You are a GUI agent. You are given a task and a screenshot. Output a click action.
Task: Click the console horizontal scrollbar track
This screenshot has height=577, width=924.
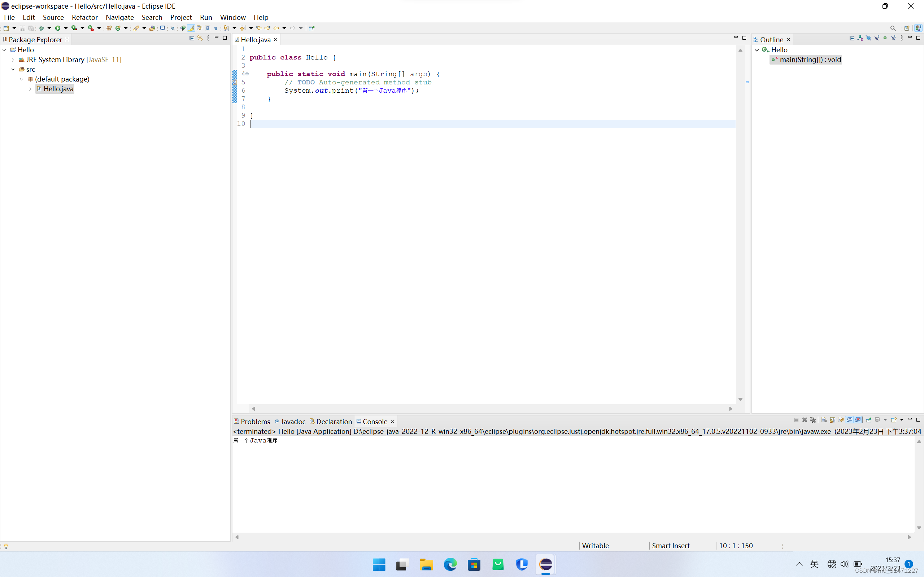(573, 537)
